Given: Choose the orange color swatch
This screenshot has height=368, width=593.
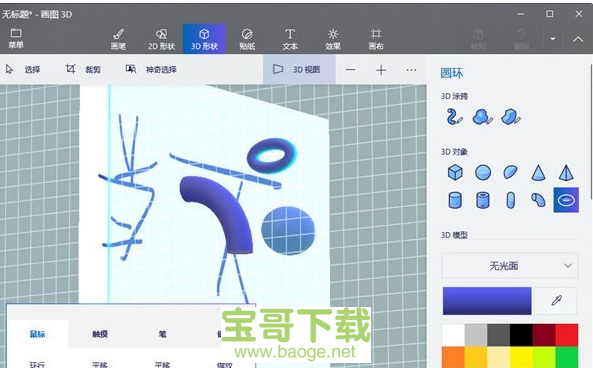Looking at the screenshot, I should click(453, 357).
